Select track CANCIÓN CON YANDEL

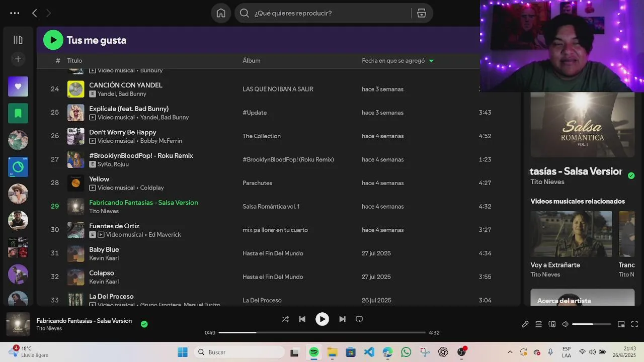(x=126, y=85)
